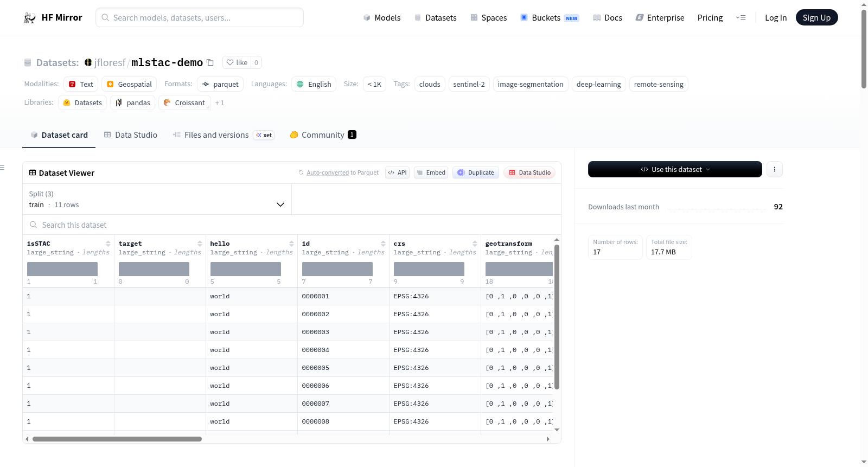Like this dataset with heart button
The height and width of the screenshot is (467, 868).
237,62
